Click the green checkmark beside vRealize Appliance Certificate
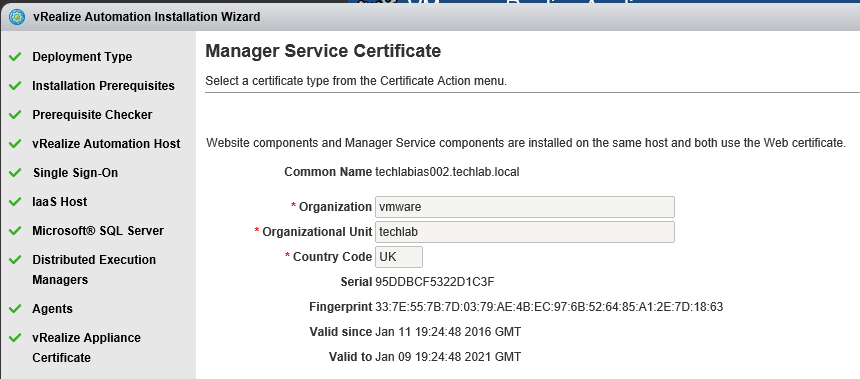860x379 pixels. tap(15, 337)
